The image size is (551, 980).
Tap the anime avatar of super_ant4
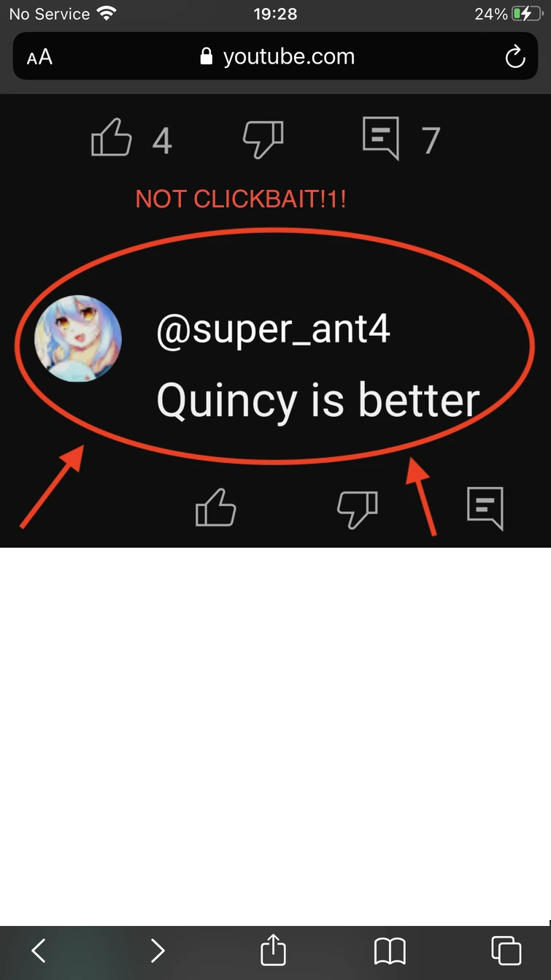(78, 338)
